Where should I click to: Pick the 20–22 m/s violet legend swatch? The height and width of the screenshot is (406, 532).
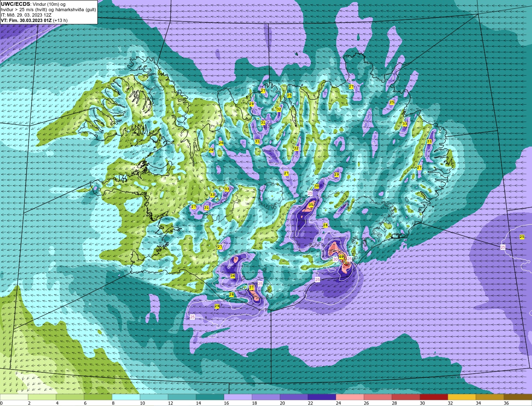point(294,397)
